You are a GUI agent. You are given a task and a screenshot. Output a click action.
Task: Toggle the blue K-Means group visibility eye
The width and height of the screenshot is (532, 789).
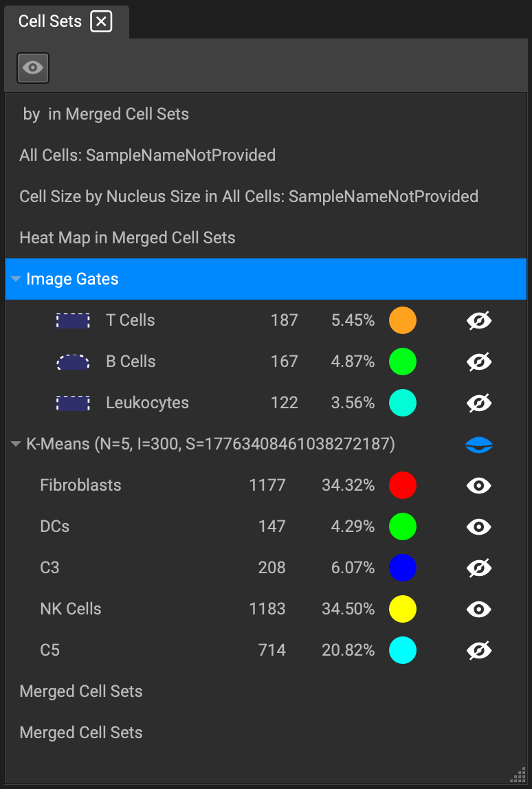(x=478, y=444)
